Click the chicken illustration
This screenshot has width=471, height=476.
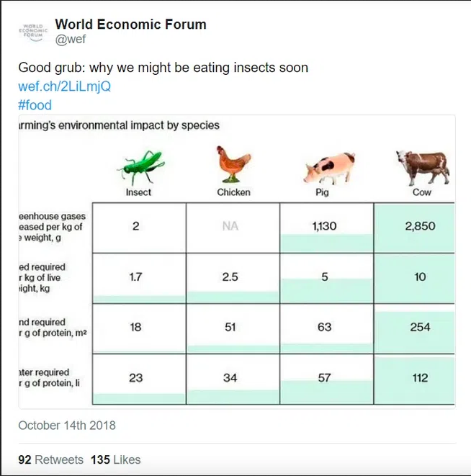click(233, 165)
